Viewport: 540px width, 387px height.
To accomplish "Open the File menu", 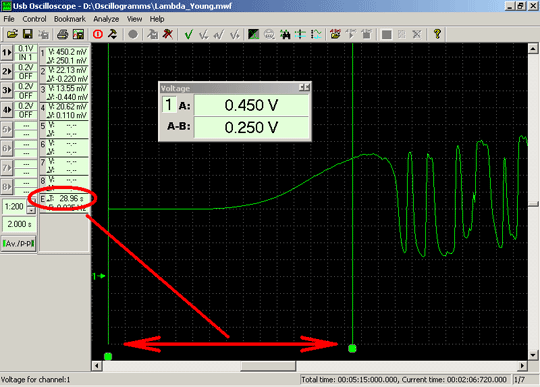I will click(9, 19).
